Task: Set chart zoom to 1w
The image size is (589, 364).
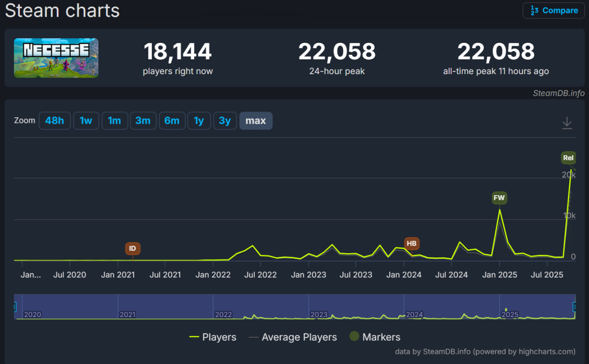Action: pyautogui.click(x=86, y=121)
